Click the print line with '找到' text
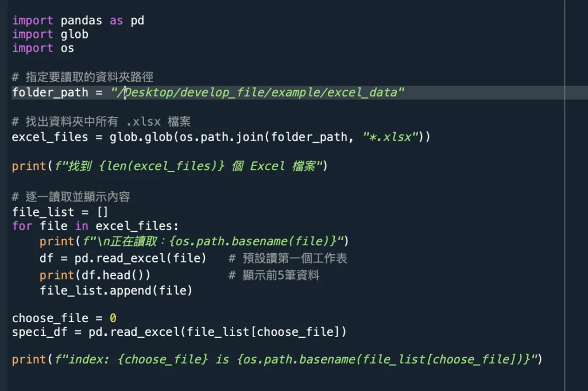Image resolution: width=588 pixels, height=391 pixels. click(x=169, y=167)
